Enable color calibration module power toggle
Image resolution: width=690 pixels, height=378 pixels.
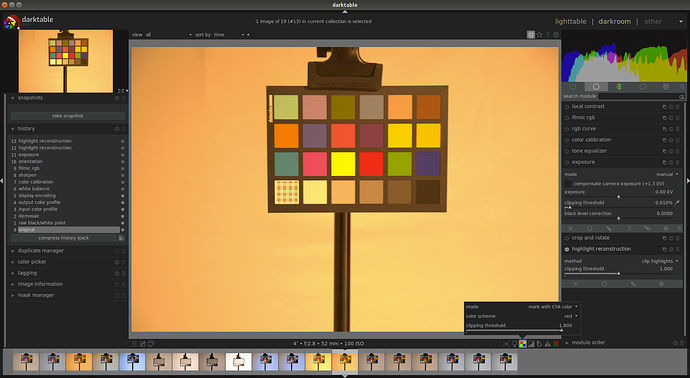pos(567,140)
